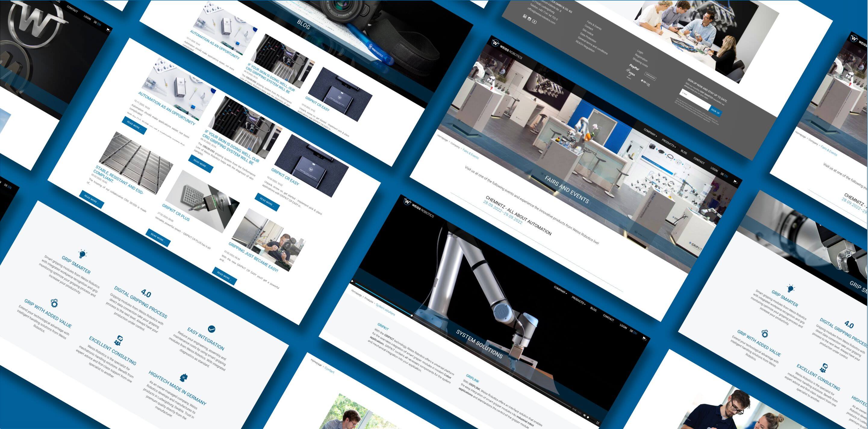Image resolution: width=868 pixels, height=429 pixels.
Task: Switch to DE language on Fairs and Events page
Action: tap(723, 175)
